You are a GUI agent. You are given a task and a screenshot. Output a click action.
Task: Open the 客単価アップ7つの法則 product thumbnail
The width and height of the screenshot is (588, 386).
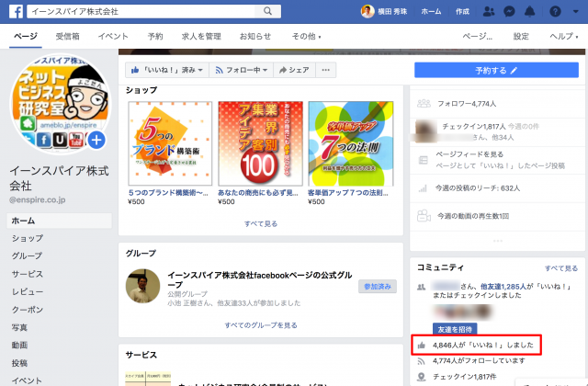pos(351,143)
